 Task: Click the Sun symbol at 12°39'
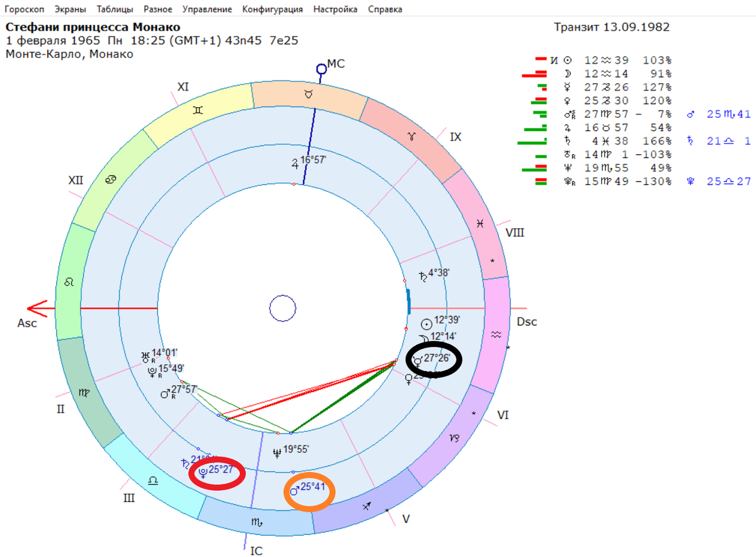tap(427, 323)
